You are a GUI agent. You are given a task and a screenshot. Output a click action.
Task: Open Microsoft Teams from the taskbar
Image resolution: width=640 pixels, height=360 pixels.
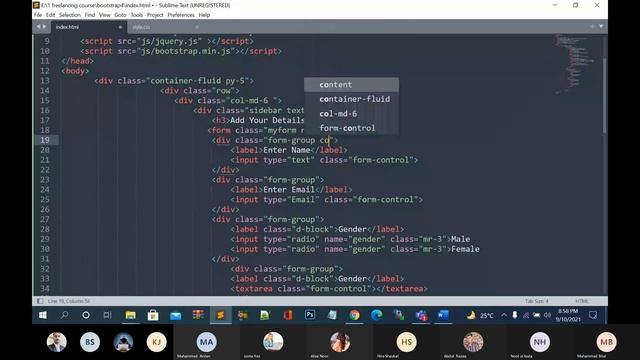tap(421, 315)
